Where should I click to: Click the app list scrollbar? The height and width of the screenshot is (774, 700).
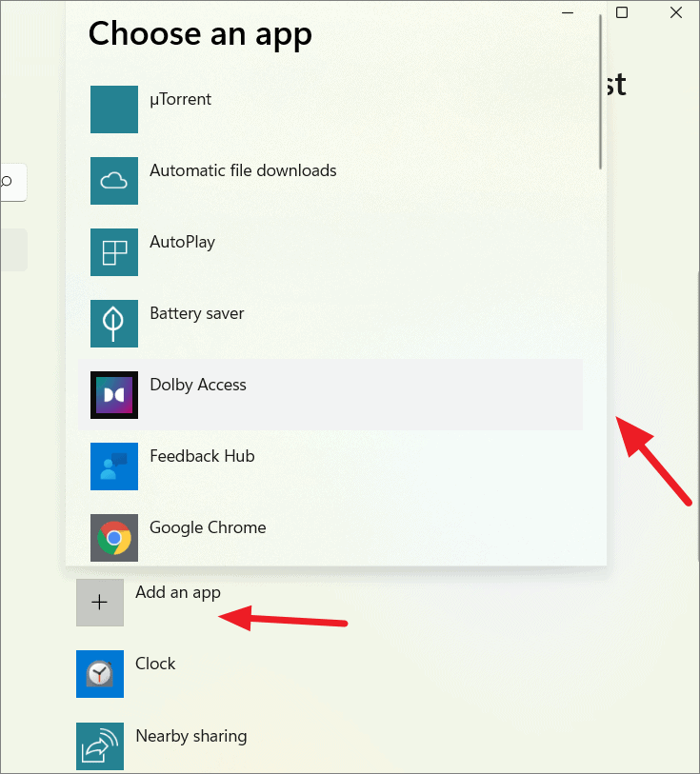pyautogui.click(x=600, y=91)
